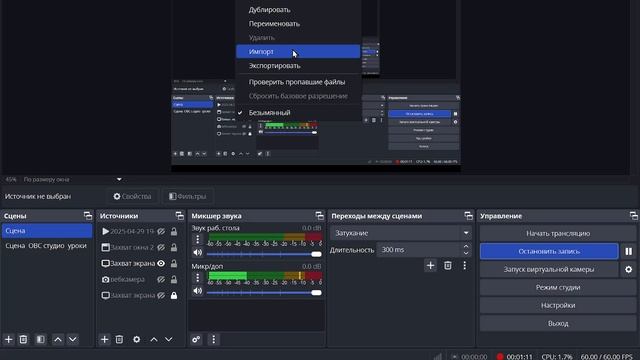Open source properties gear in Sources panel
The width and height of the screenshot is (640, 360).
[136, 339]
